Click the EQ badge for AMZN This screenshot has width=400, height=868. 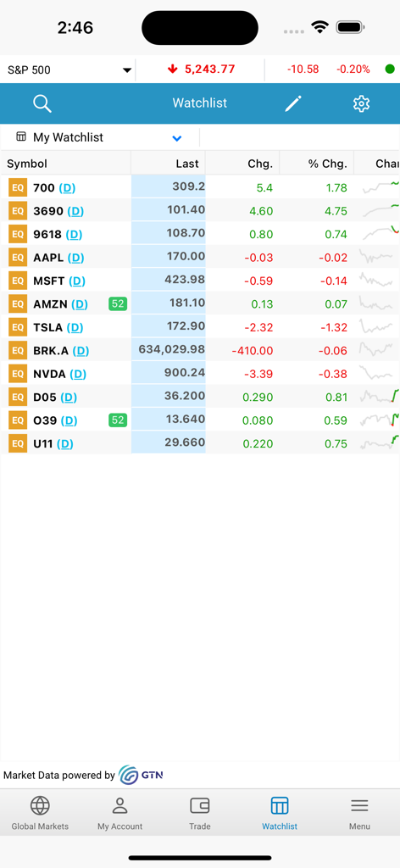pyautogui.click(x=18, y=304)
